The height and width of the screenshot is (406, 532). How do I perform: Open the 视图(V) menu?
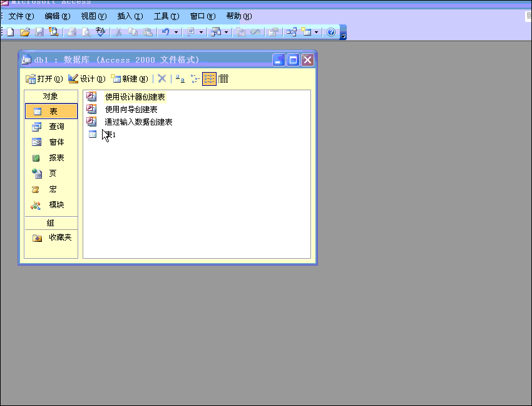(94, 16)
